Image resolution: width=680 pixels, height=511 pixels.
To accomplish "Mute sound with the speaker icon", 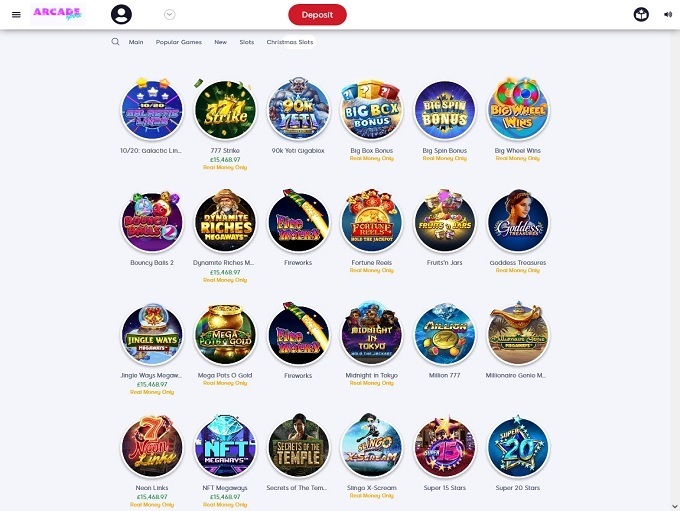I will click(667, 15).
